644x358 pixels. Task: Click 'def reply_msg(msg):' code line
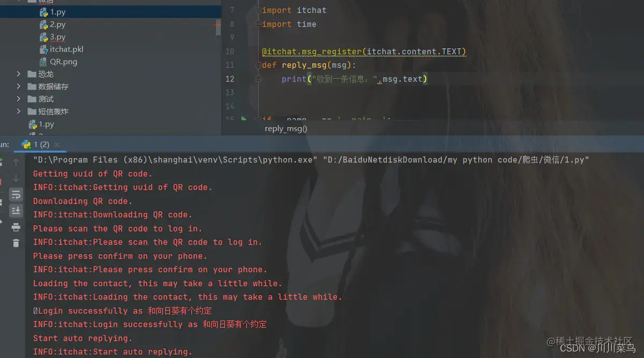click(x=309, y=65)
